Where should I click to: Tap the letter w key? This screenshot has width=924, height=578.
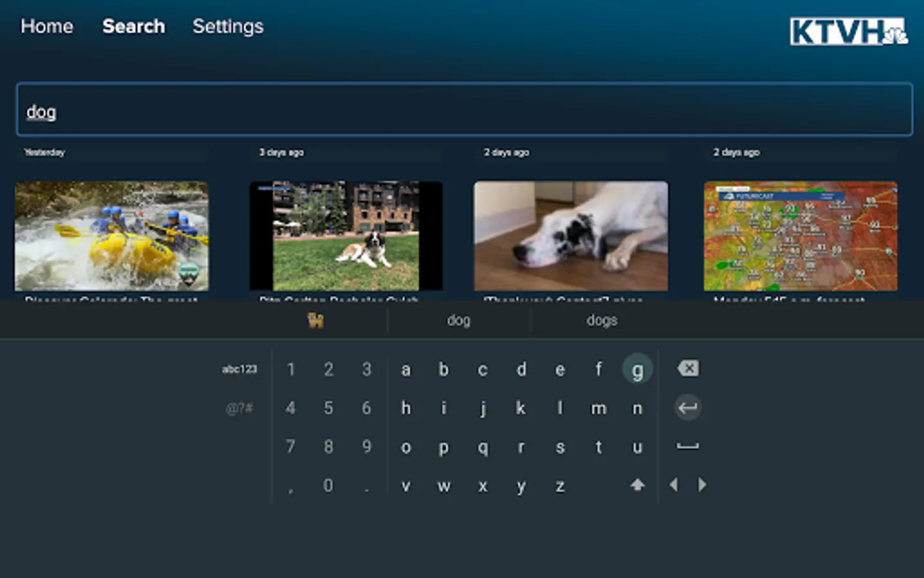[443, 486]
